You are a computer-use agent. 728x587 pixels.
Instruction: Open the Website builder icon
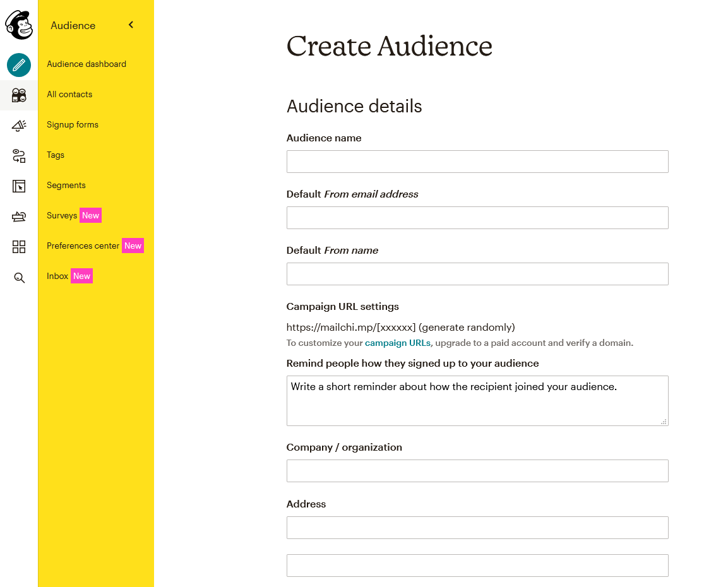click(18, 186)
